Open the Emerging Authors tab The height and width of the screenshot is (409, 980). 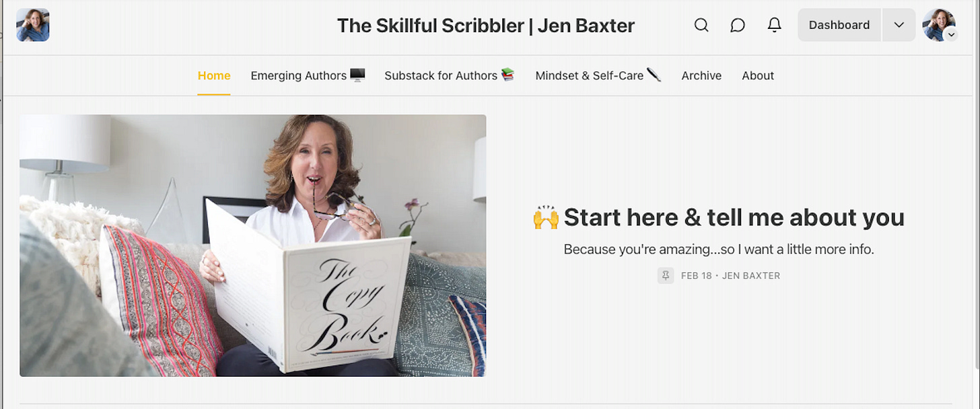[308, 75]
